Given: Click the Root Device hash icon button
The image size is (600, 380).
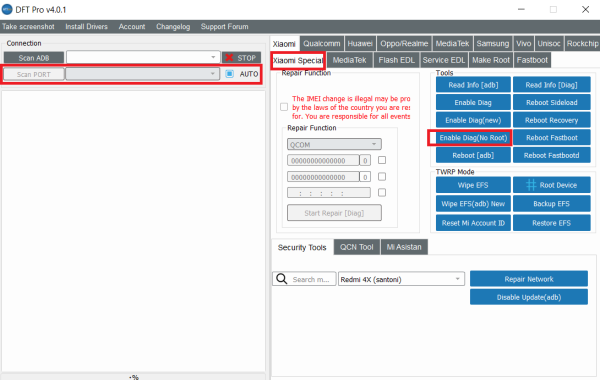Looking at the screenshot, I should 551,185.
